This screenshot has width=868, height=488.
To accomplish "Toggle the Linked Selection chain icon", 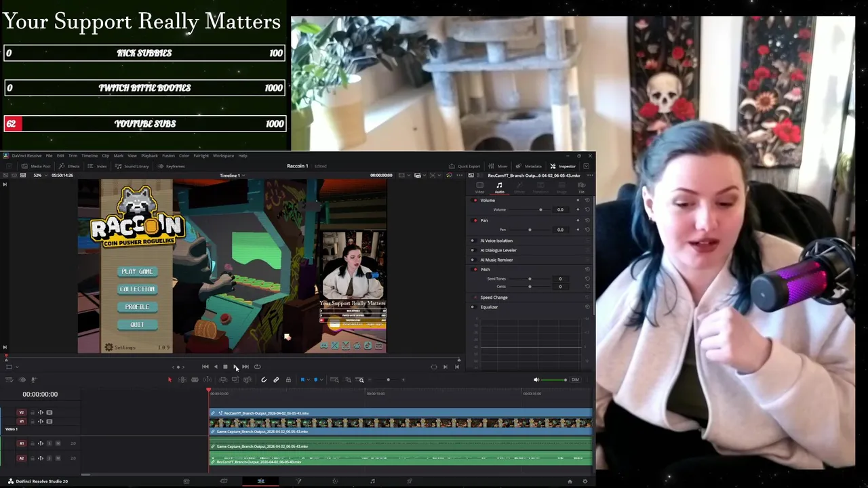I will click(x=276, y=380).
